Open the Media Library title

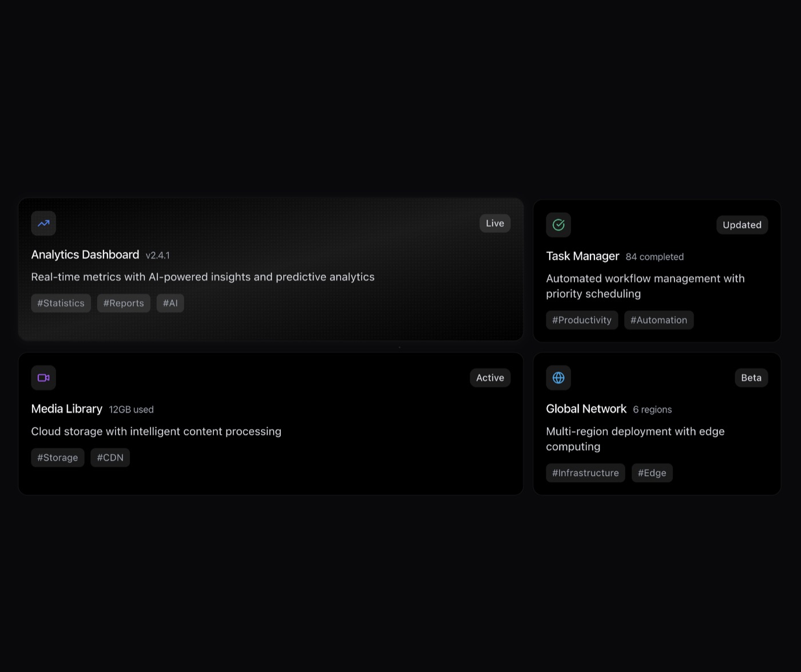point(67,409)
